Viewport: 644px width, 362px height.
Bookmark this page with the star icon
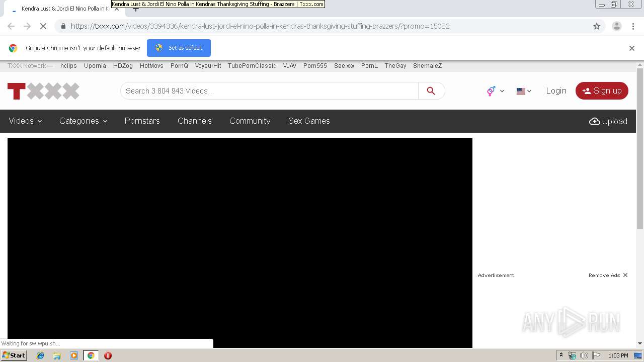point(597,26)
